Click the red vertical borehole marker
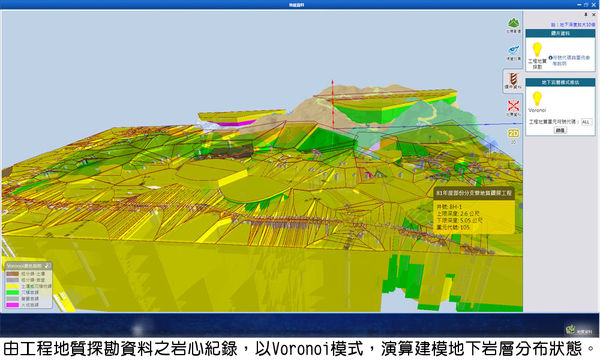600x360 pixels. [x=333, y=103]
